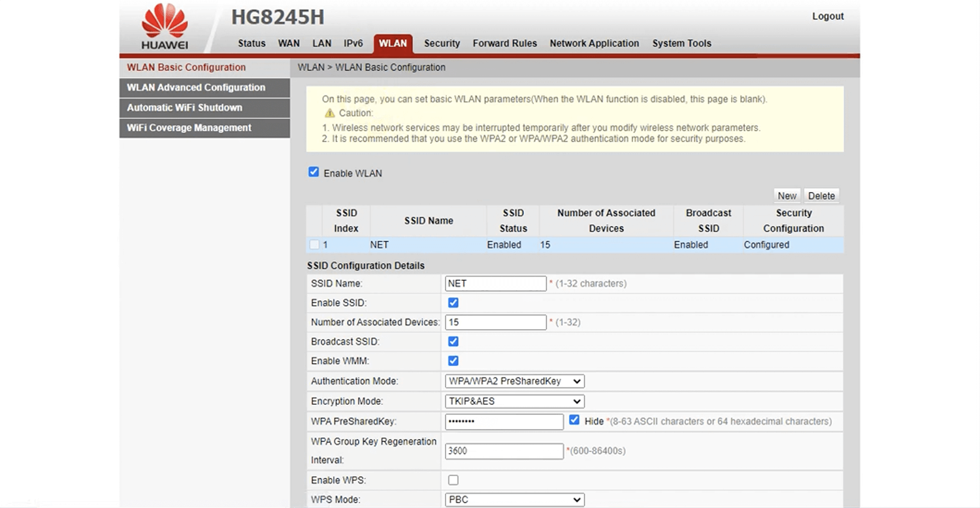980x508 pixels.
Task: Click the Logout link
Action: click(828, 16)
